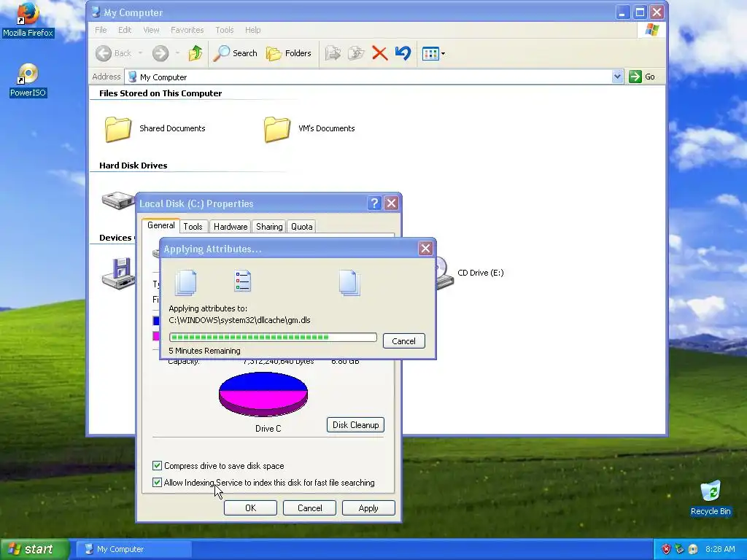
Task: Click Disk Cleanup button
Action: pyautogui.click(x=355, y=425)
